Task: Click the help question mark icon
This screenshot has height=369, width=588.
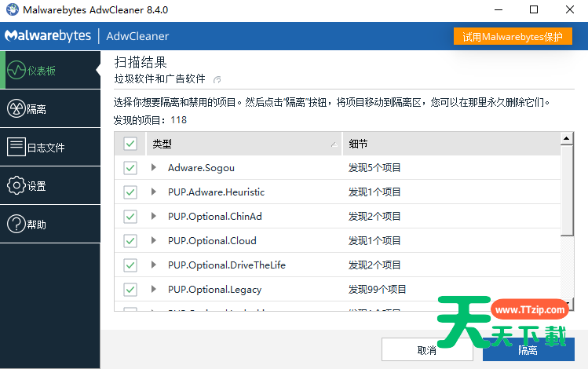Action: 16,224
